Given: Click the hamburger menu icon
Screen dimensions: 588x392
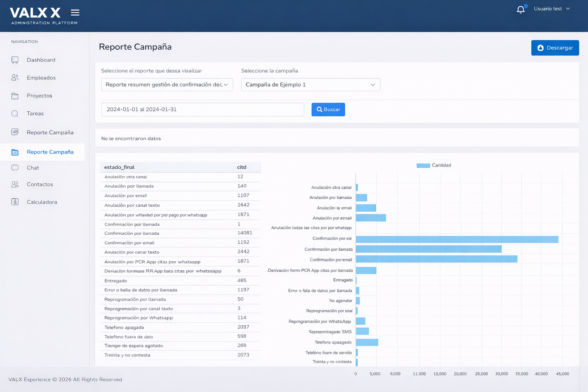Looking at the screenshot, I should 75,13.
